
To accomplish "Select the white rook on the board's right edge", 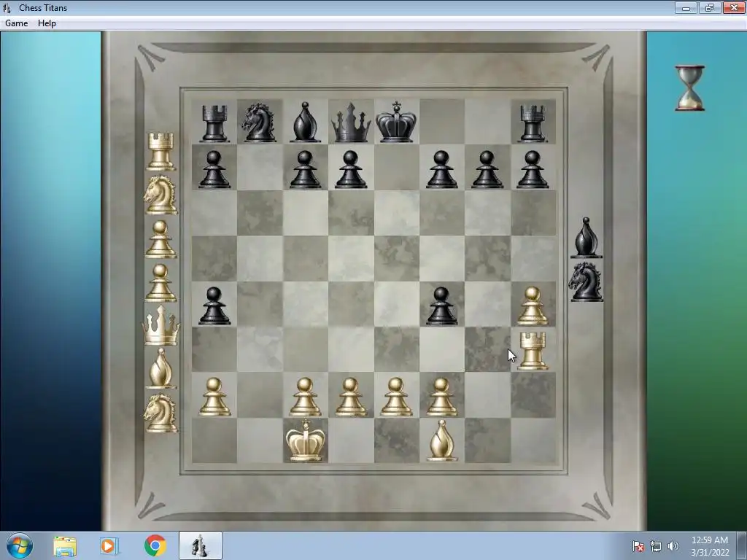I will pyautogui.click(x=533, y=351).
